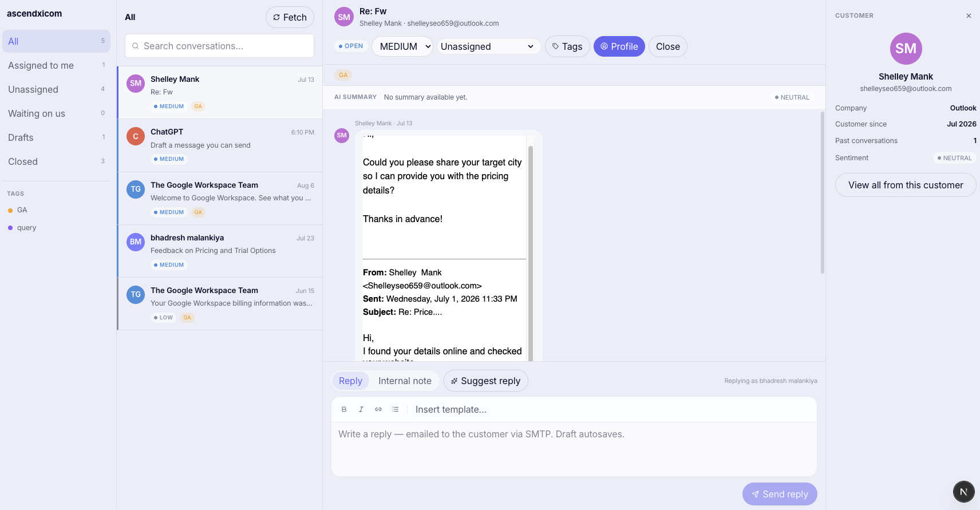Apply bold formatting in reply editor
The width and height of the screenshot is (980, 510).
click(x=344, y=409)
